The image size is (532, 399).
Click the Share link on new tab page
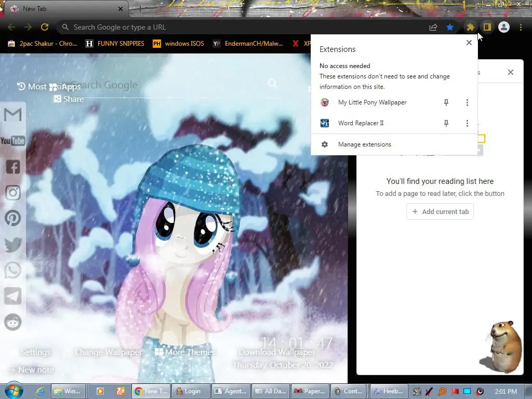[69, 99]
